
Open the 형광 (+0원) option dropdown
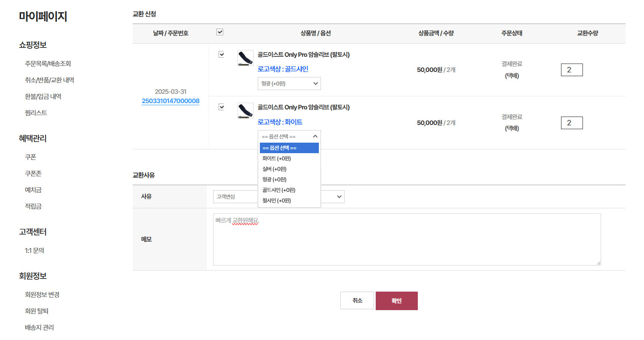(x=289, y=83)
